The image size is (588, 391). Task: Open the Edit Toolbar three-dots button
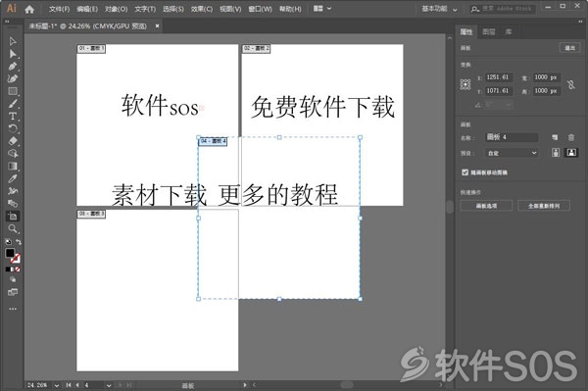coord(13,309)
